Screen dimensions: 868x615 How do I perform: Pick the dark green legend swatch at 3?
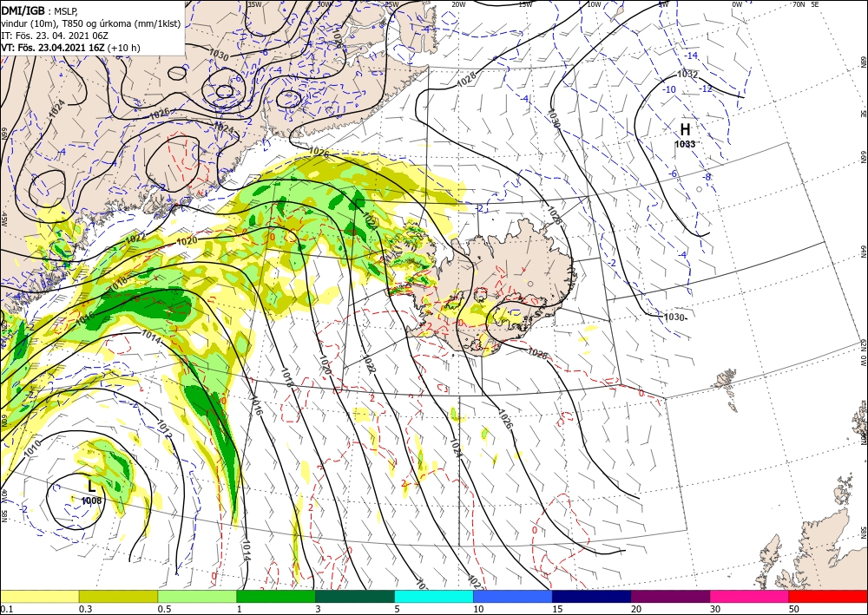355,596
